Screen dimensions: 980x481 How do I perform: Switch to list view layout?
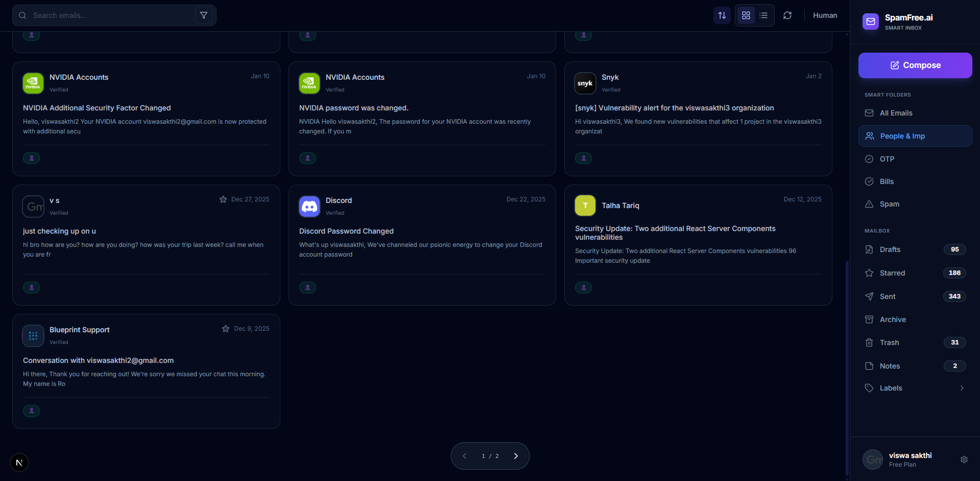pyautogui.click(x=763, y=15)
